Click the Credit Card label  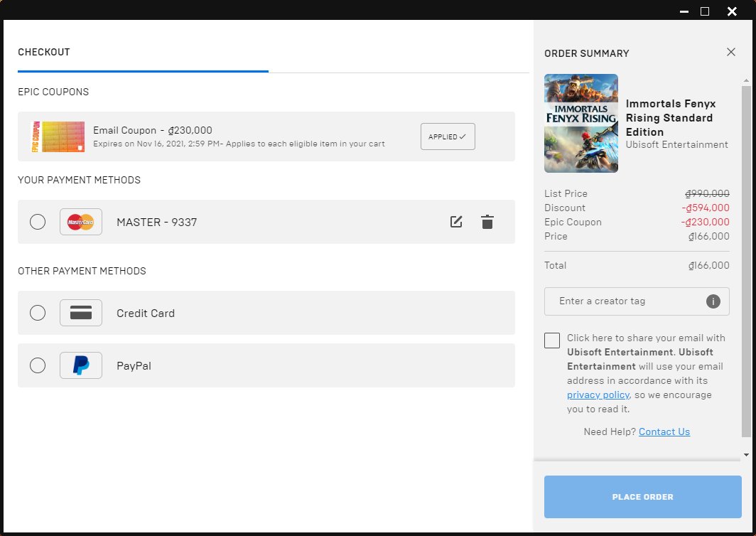tap(146, 313)
